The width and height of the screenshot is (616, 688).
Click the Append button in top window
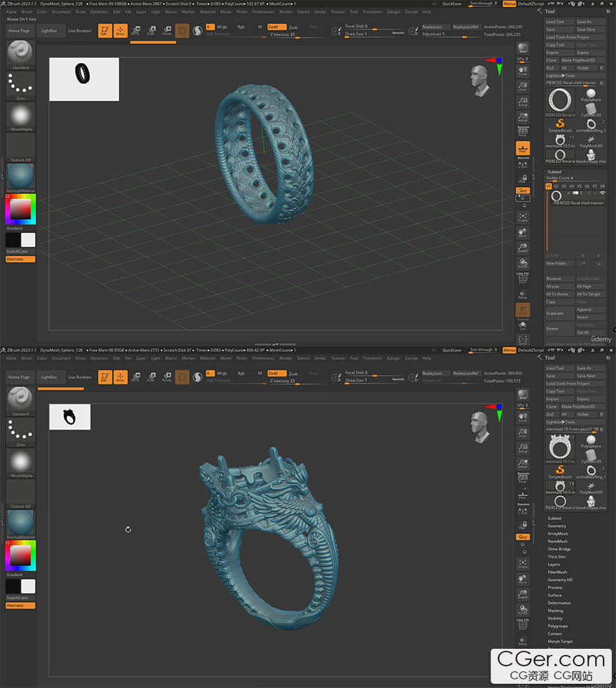click(x=591, y=309)
